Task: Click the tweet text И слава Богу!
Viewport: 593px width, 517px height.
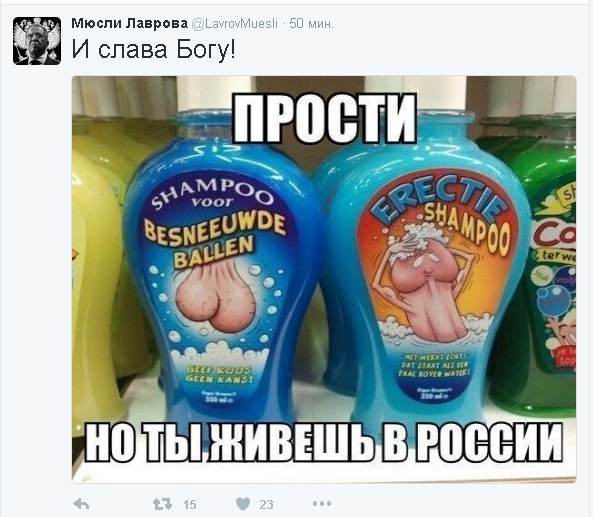Action: point(154,50)
